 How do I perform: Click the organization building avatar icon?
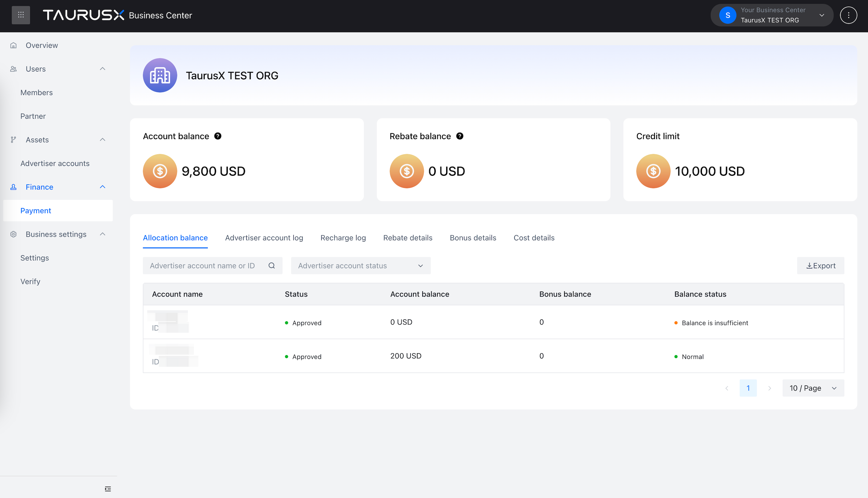pyautogui.click(x=160, y=75)
